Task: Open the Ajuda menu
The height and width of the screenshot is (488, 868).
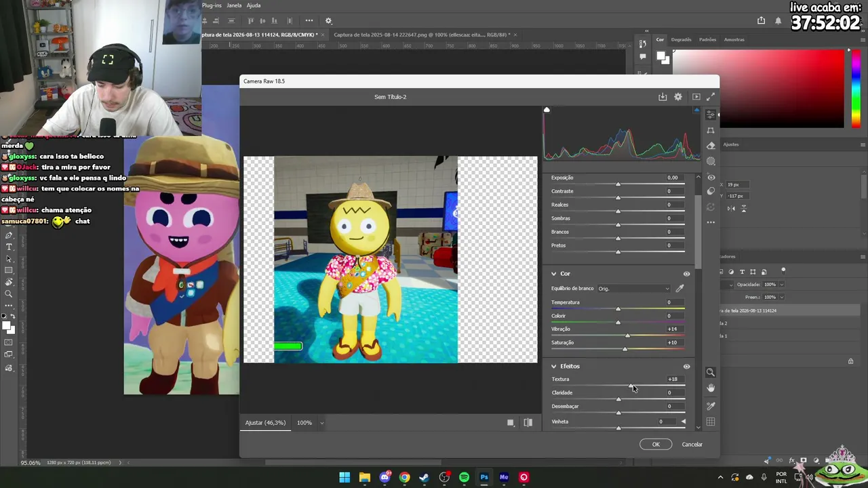Action: tap(254, 5)
